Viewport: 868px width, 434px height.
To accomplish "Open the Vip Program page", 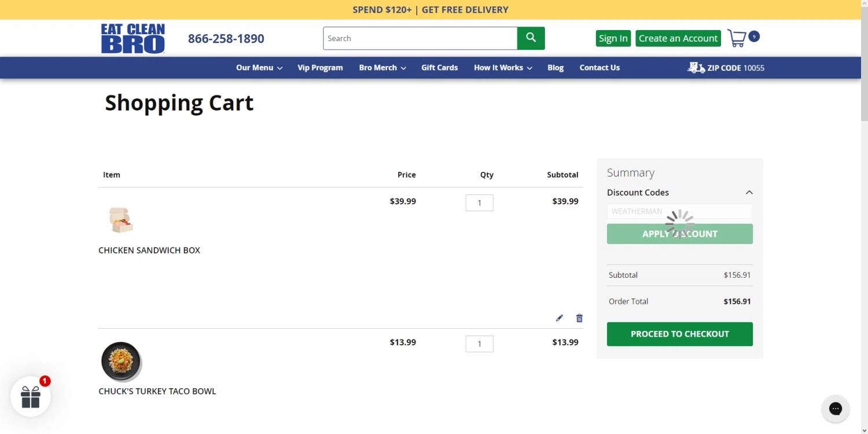I will [x=320, y=68].
